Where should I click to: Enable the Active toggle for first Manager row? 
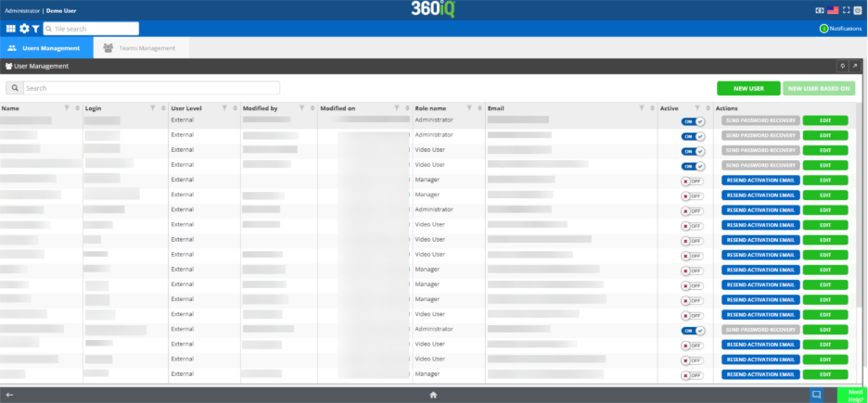692,181
